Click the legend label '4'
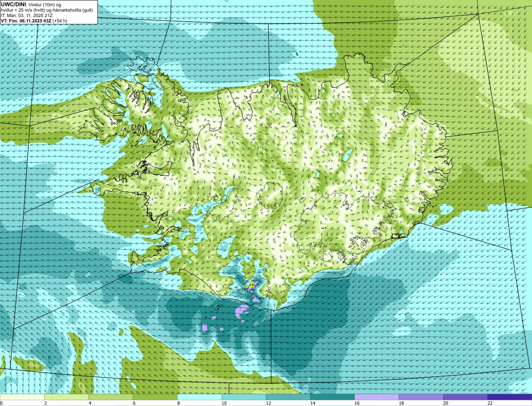Viewport: 532px width, 406px height. point(90,403)
